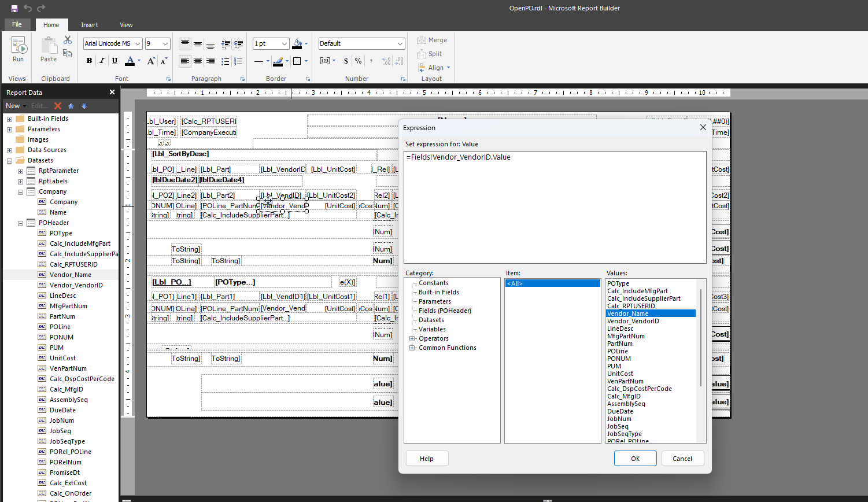Click the Cut scissors icon
Screen dimensions: 868x502
68,40
